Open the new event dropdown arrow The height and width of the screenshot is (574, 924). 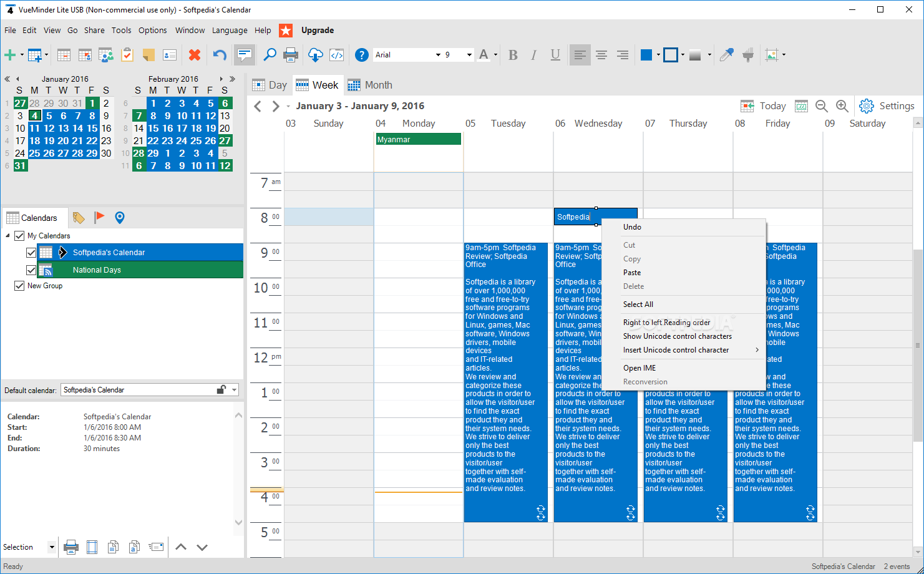point(21,55)
